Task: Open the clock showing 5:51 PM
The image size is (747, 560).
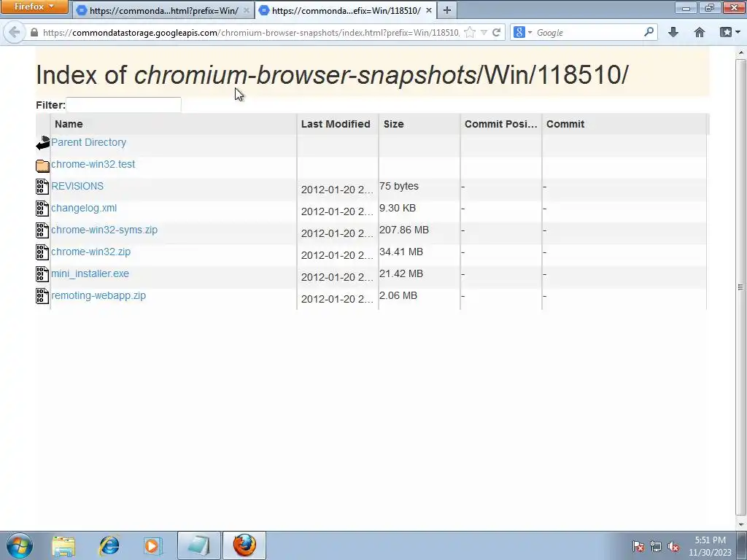Action: pyautogui.click(x=710, y=546)
